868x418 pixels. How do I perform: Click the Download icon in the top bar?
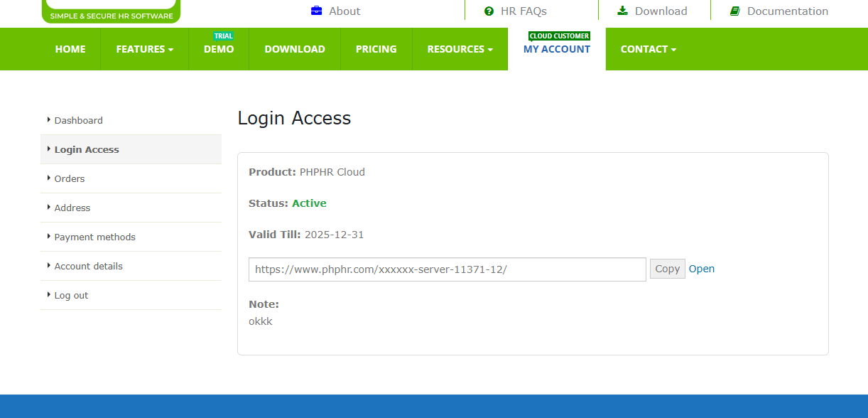(x=621, y=10)
